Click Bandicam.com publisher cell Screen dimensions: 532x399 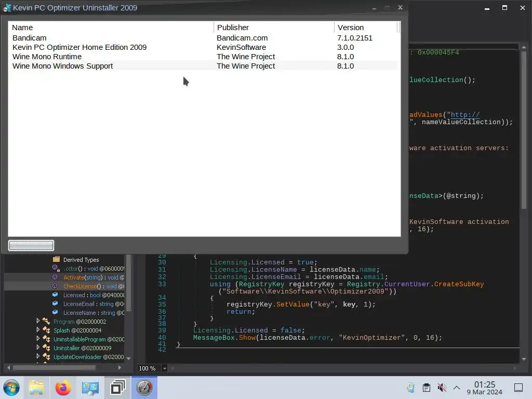tap(242, 38)
